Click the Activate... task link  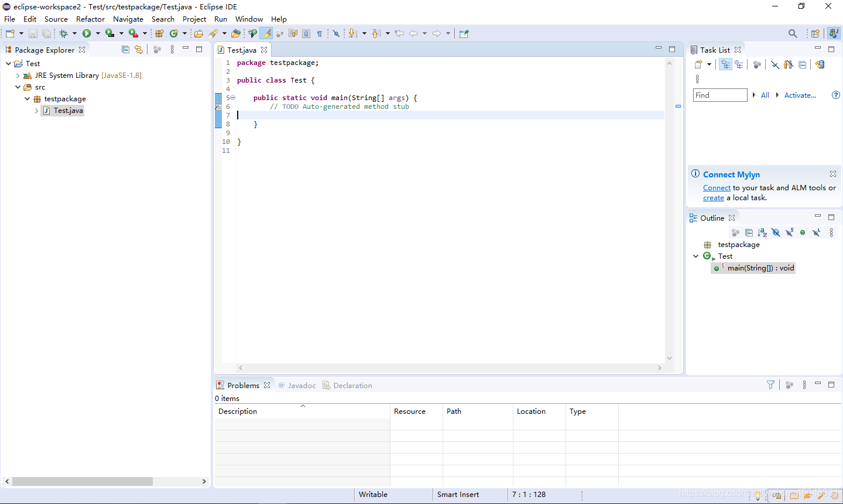tap(800, 95)
